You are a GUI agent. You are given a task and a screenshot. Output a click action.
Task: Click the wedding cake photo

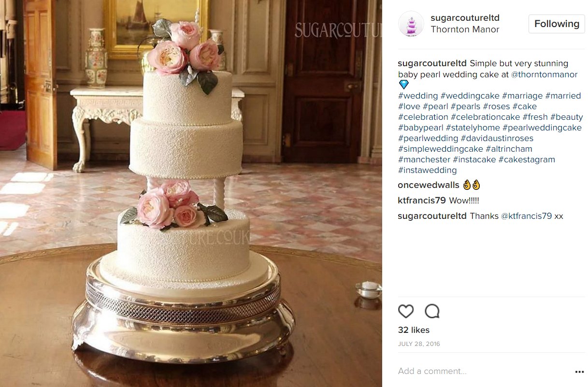[191, 193]
